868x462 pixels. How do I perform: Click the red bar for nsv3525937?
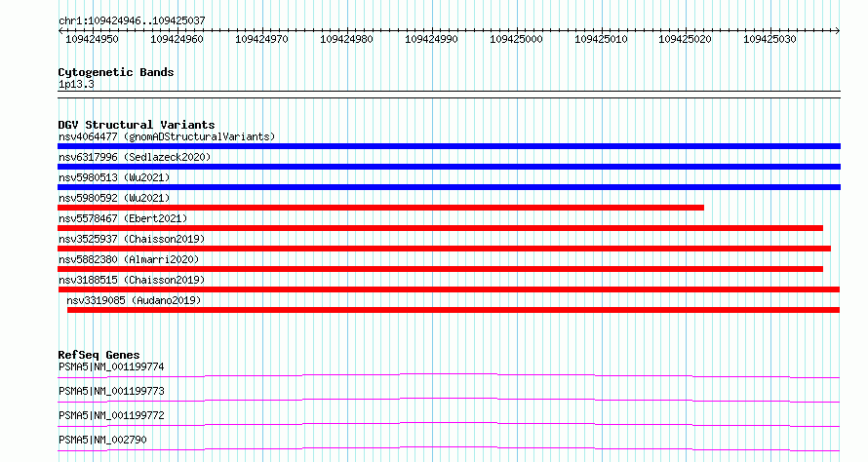pyautogui.click(x=444, y=249)
